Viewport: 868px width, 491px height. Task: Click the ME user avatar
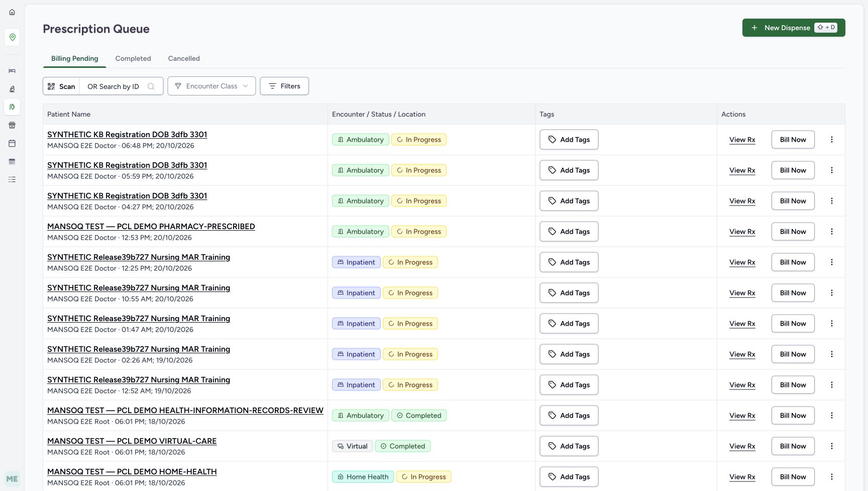coord(12,479)
